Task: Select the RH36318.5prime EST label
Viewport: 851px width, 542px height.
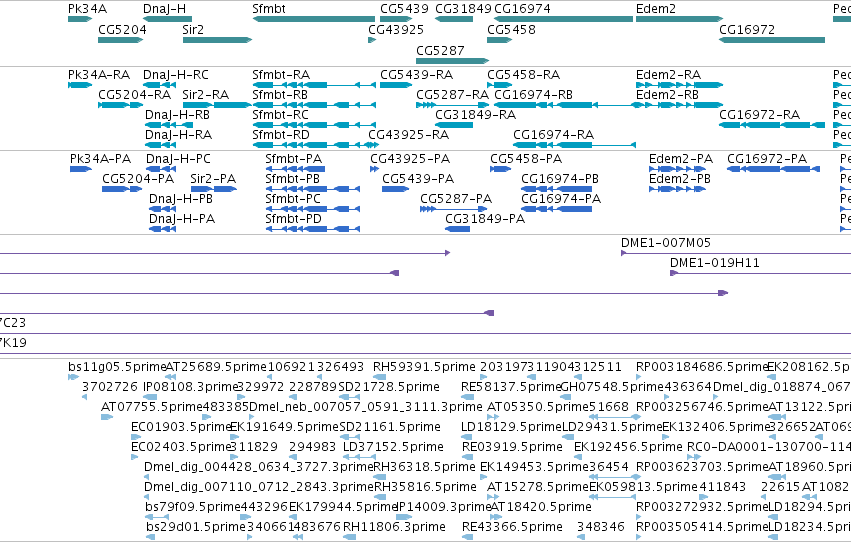Action: [x=424, y=467]
